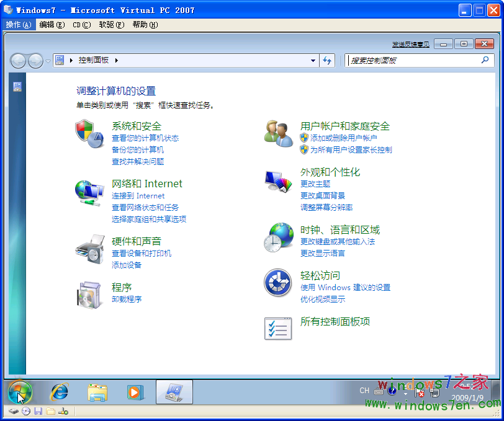The width and height of the screenshot is (504, 421).
Task: Click the Windows Start orb
Action: 19,392
